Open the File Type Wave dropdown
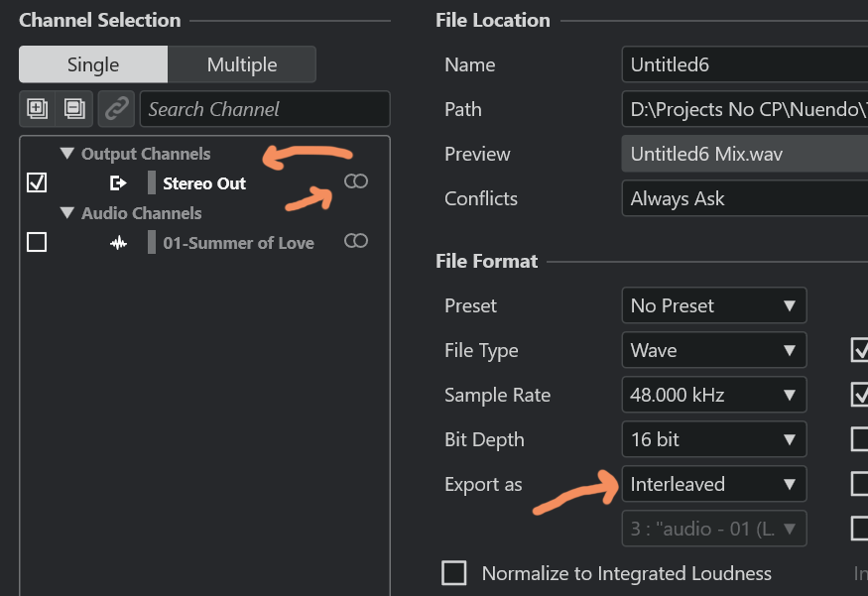868x596 pixels. click(713, 350)
